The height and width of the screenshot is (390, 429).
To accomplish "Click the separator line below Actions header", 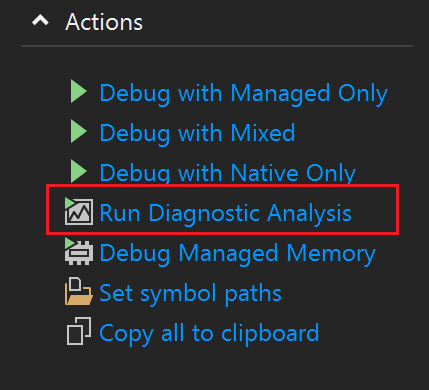I will [217, 46].
